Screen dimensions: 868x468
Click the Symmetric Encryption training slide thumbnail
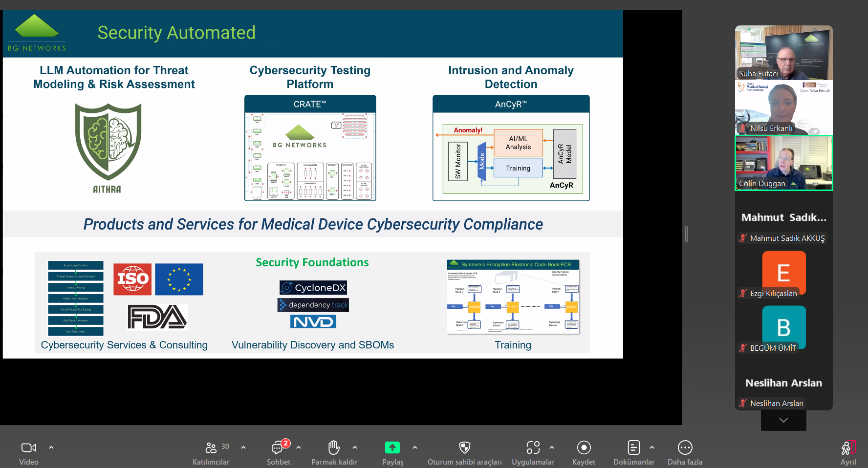[513, 297]
